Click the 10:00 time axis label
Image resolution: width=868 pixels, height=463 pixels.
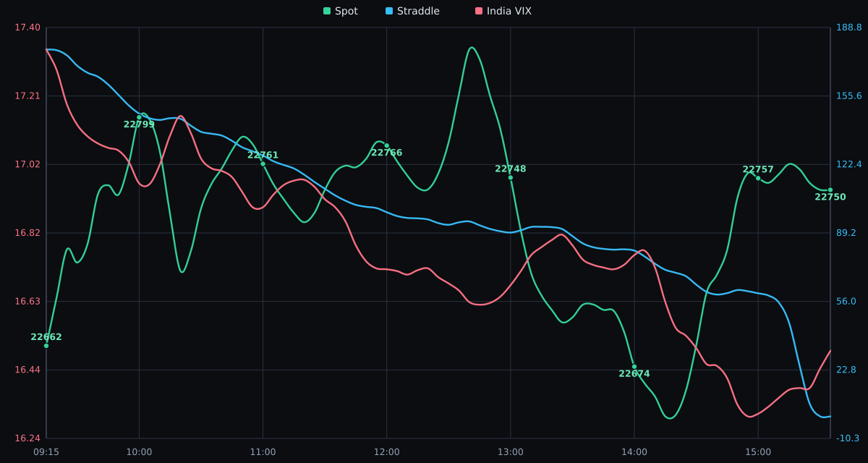point(140,452)
